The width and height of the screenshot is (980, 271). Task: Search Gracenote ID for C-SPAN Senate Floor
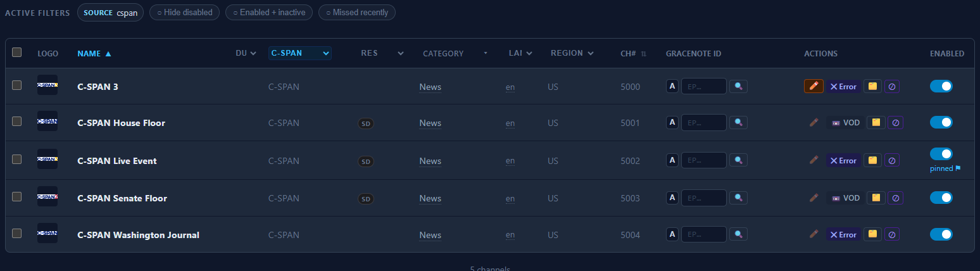(x=738, y=198)
